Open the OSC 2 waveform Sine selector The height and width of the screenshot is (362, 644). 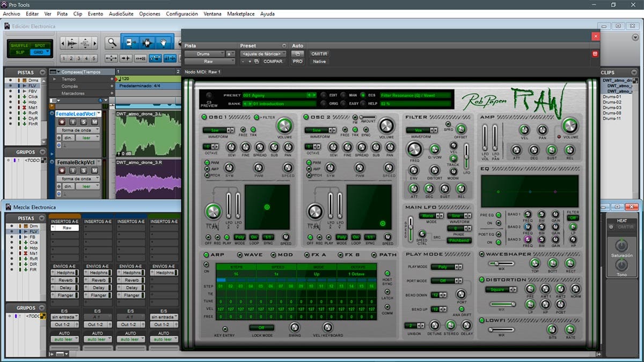click(320, 130)
